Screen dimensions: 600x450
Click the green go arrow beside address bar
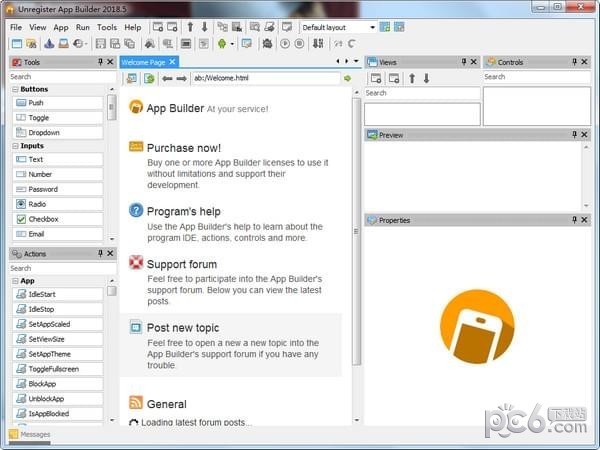[347, 78]
